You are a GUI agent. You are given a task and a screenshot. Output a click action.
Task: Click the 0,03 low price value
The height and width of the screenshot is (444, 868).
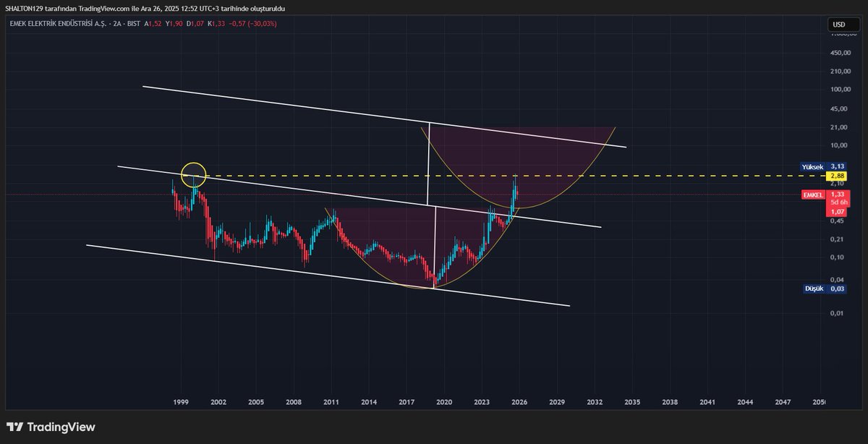pos(837,289)
